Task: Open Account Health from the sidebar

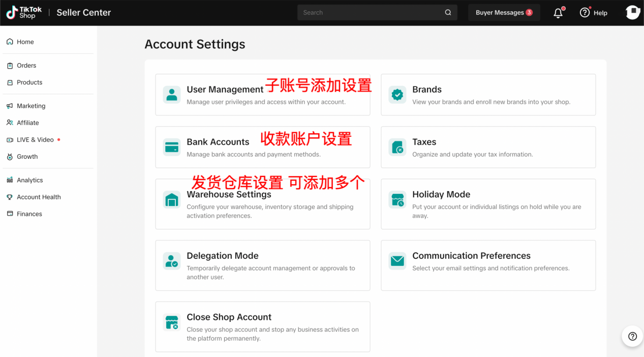Action: click(x=39, y=197)
